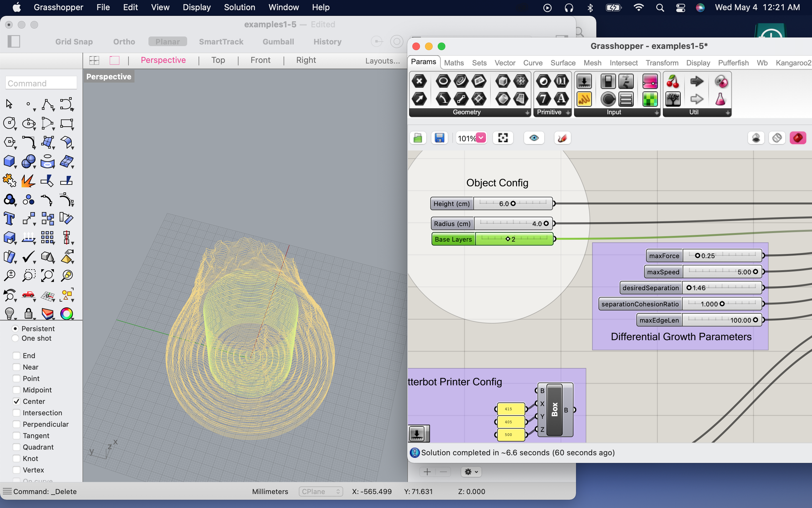Open the CPlane dropdown in the status bar
Viewport: 812px width, 508px height.
pos(320,491)
